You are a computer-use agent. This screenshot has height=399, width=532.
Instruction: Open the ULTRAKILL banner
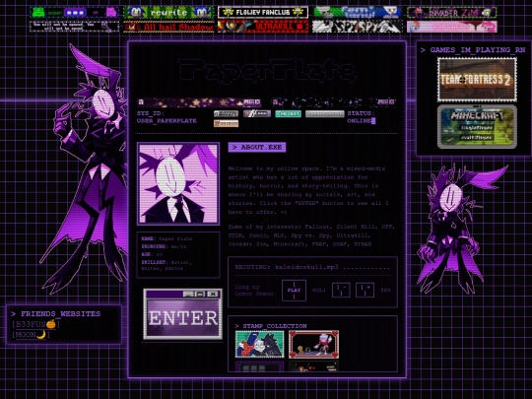coord(263,27)
